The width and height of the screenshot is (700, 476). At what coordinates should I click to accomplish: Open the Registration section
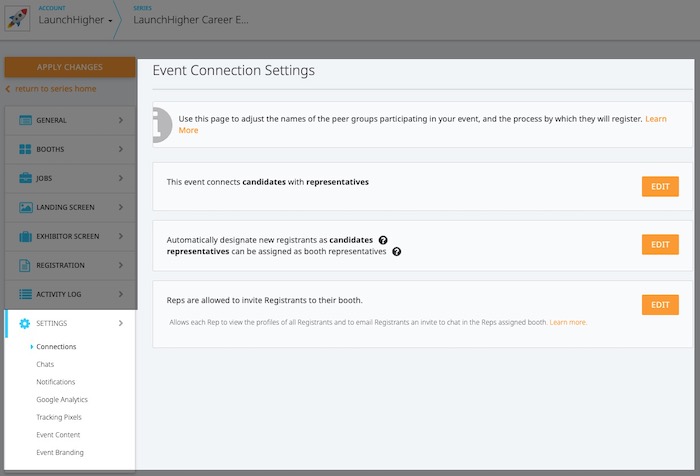click(70, 265)
